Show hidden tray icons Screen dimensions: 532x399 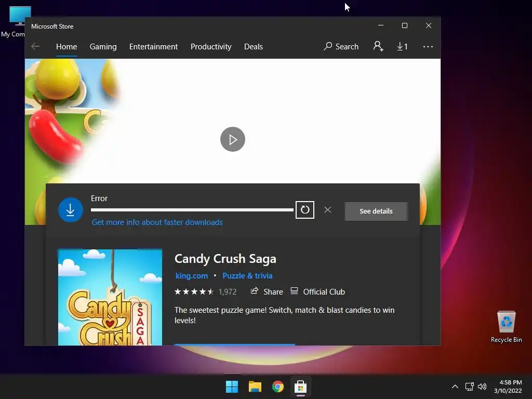coord(455,387)
